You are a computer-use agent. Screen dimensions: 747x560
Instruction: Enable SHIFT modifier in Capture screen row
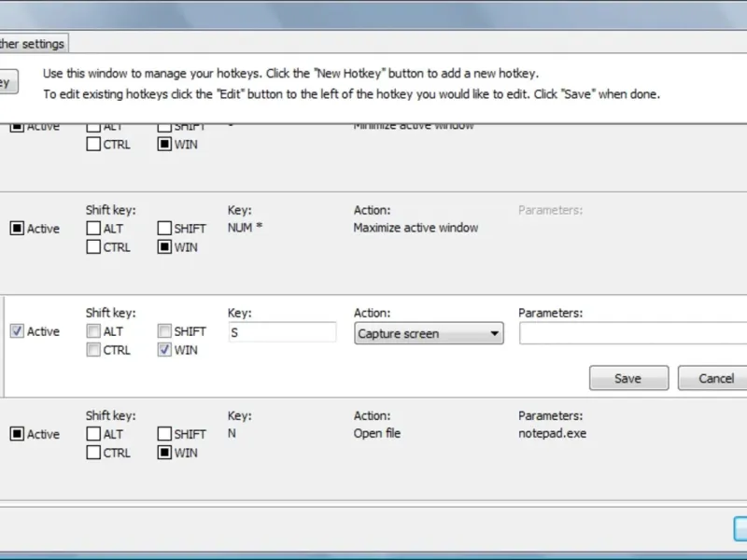(x=164, y=331)
